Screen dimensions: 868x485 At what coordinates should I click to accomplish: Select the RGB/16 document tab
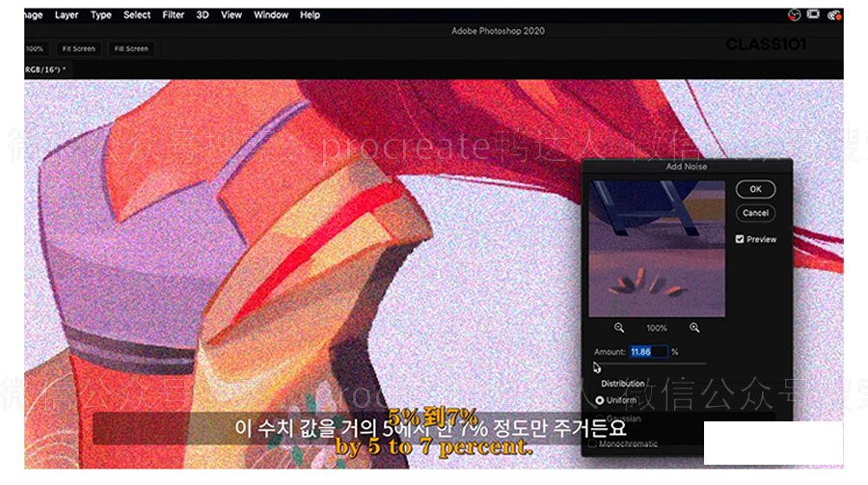point(46,69)
